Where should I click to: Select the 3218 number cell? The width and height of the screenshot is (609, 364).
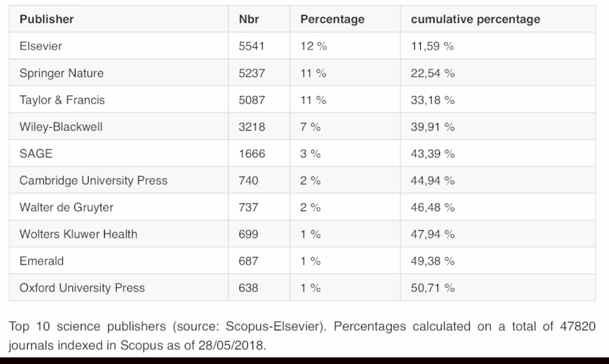[x=252, y=127]
